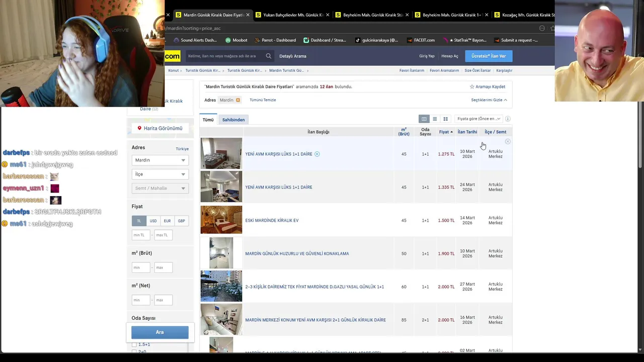Viewport: 644px width, 362px height.
Task: Click Ücretsiz İlan Ver button
Action: (x=489, y=56)
